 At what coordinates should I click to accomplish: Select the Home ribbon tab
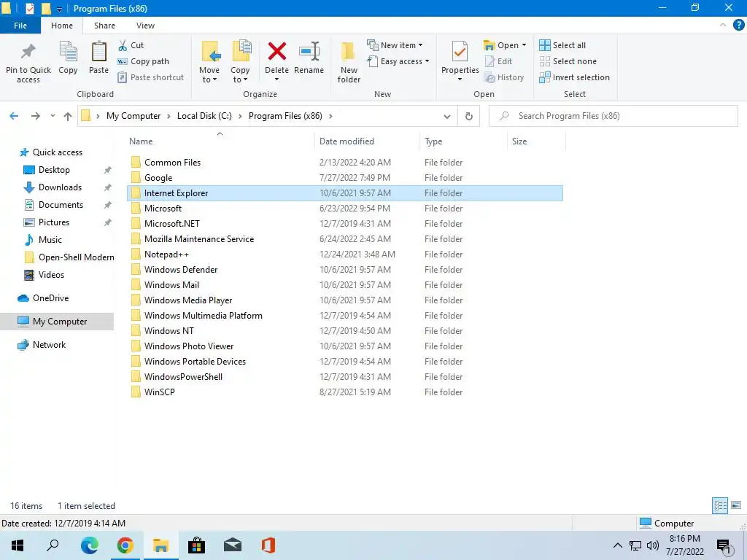click(x=62, y=26)
